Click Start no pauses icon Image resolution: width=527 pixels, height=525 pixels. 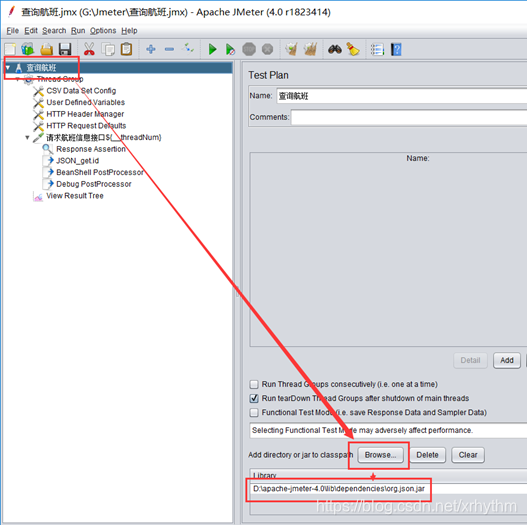230,49
